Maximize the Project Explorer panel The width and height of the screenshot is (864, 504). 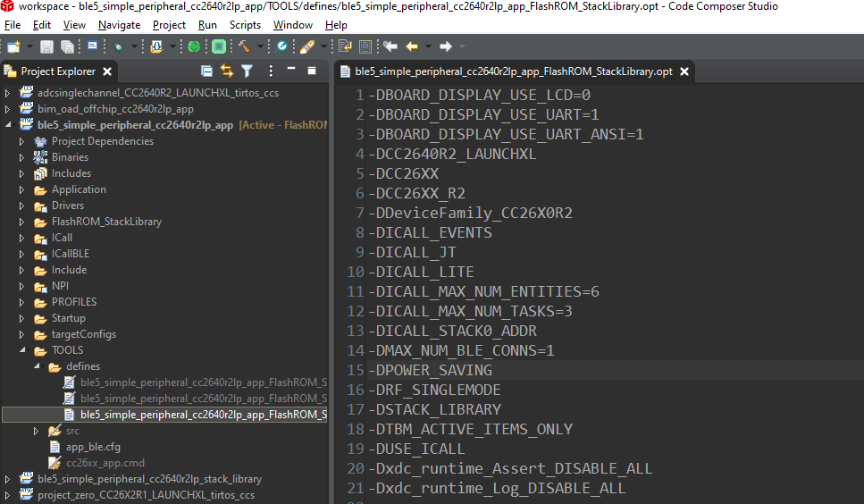coord(311,71)
